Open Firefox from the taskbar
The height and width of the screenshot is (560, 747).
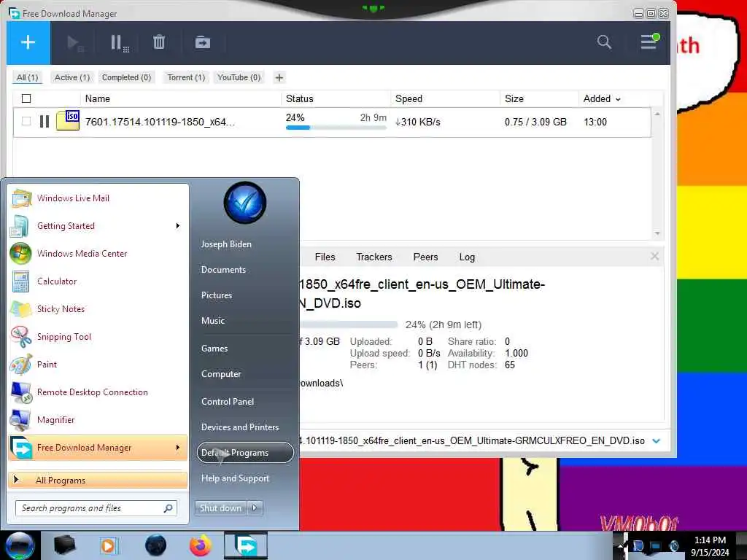pyautogui.click(x=200, y=545)
